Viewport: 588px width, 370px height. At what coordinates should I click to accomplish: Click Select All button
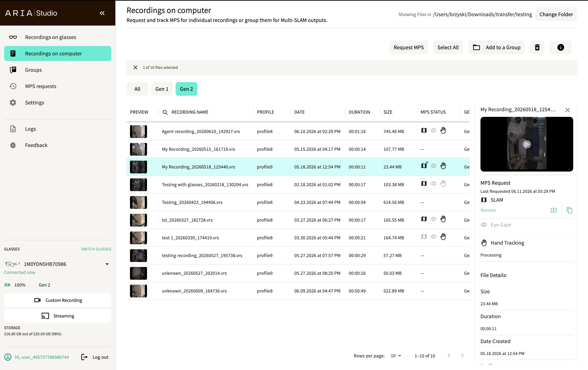[448, 47]
